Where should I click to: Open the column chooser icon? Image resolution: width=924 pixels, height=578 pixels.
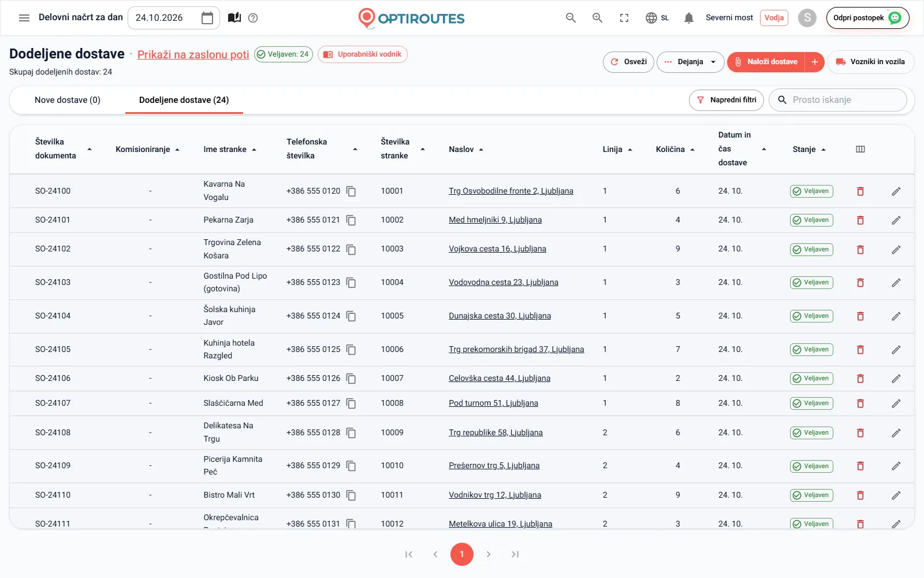(x=860, y=149)
